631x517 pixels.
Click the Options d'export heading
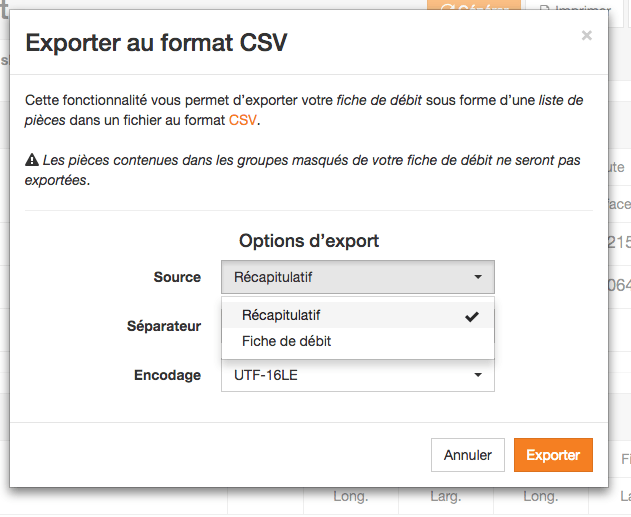(309, 241)
